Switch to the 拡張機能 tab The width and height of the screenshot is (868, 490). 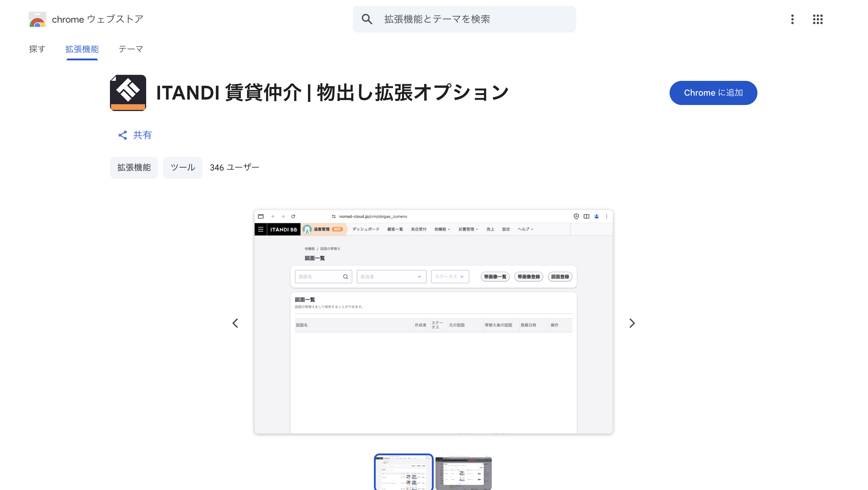point(82,49)
